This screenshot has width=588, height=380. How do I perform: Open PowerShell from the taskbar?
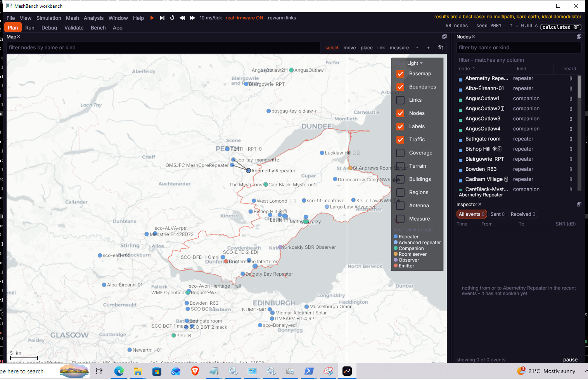coord(309,371)
